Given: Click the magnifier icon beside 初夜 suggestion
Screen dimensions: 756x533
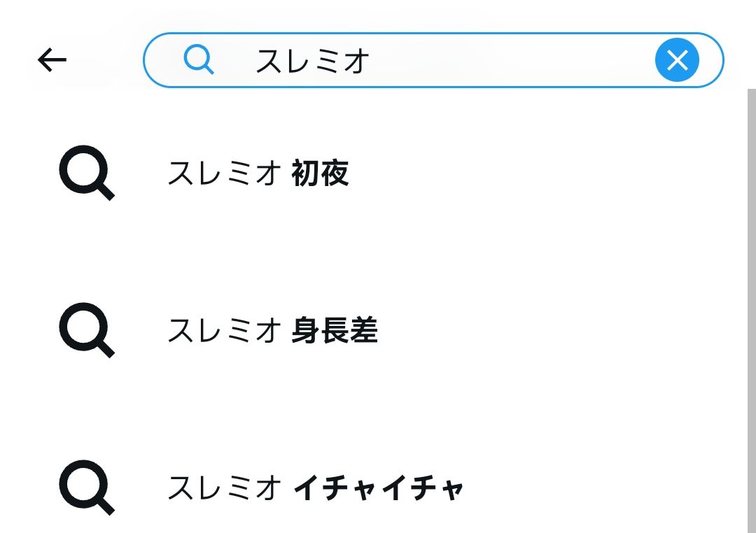Looking at the screenshot, I should [87, 173].
